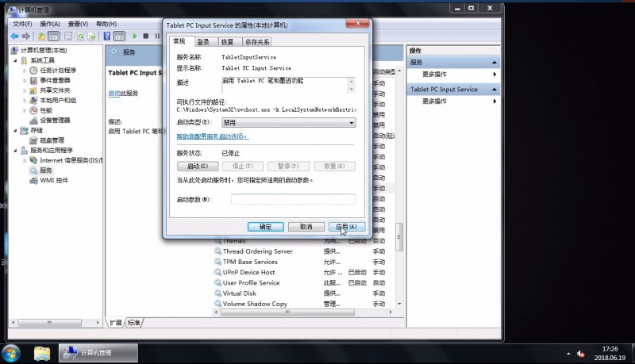Switch to the 扩展 view tab at bottom
The image size is (635, 364).
pos(115,323)
